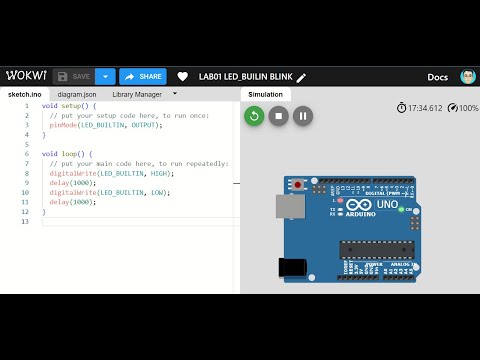This screenshot has height=360, width=480.
Task: Like the project with heart icon
Action: (182, 77)
